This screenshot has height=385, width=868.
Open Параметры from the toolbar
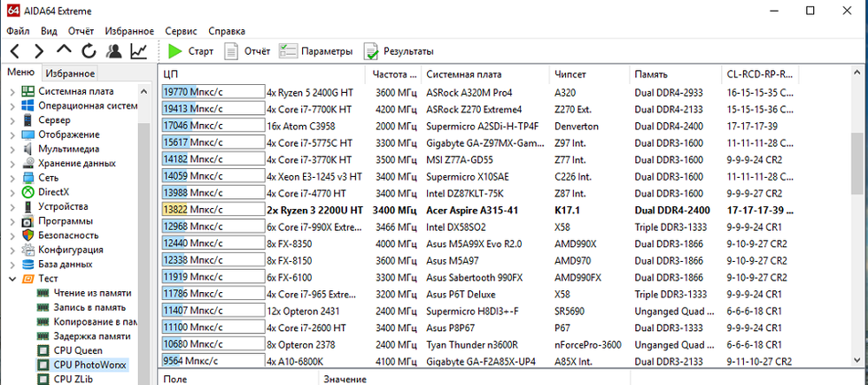(x=315, y=51)
